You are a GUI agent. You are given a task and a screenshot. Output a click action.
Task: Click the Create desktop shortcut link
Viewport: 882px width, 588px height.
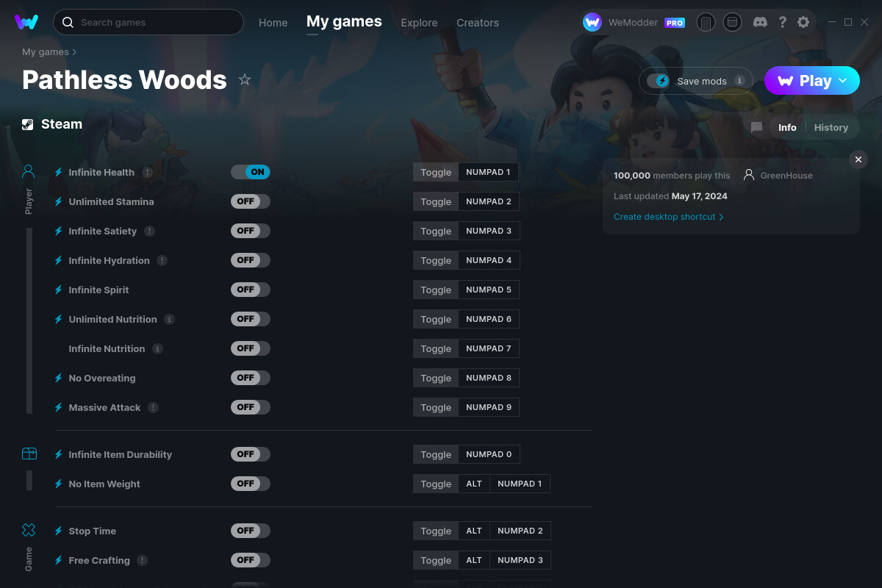pyautogui.click(x=665, y=217)
